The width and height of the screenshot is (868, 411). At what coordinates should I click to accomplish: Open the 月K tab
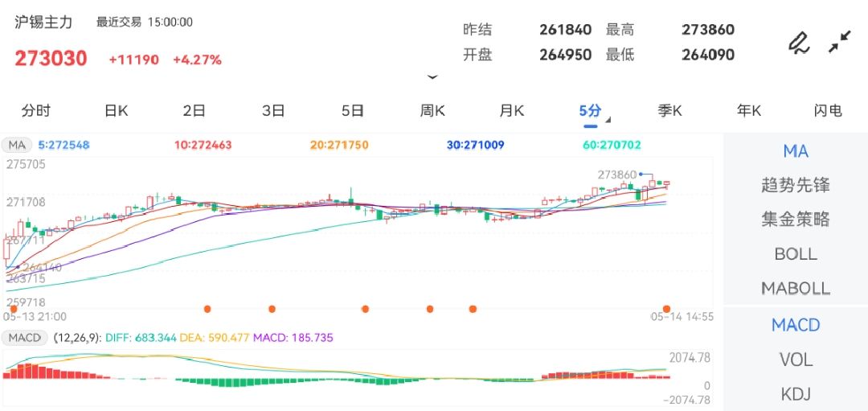click(511, 111)
